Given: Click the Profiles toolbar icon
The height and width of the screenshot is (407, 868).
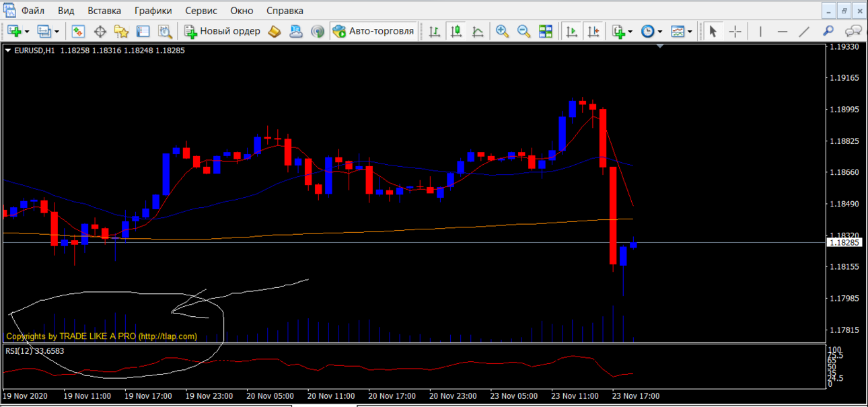Looking at the screenshot, I should click(44, 31).
